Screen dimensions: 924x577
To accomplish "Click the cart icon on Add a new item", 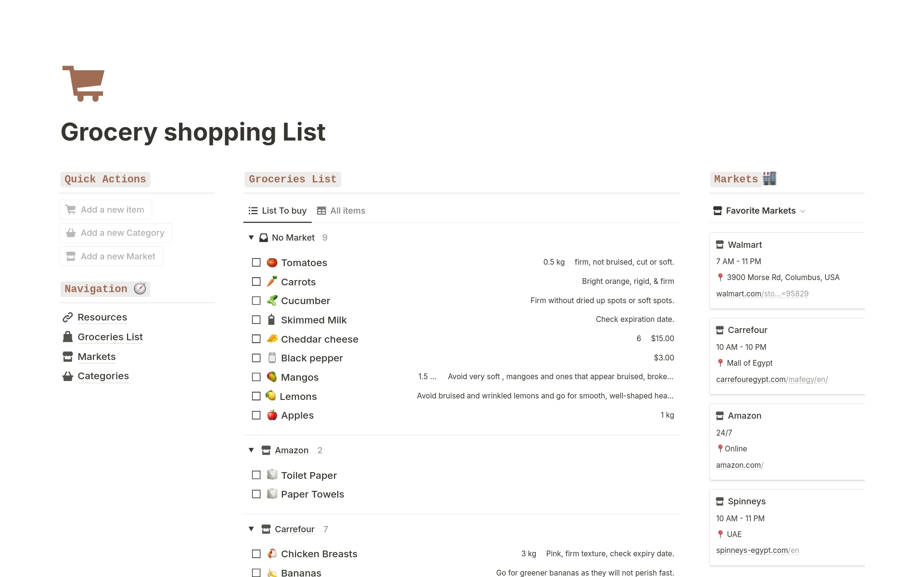I will tap(71, 209).
